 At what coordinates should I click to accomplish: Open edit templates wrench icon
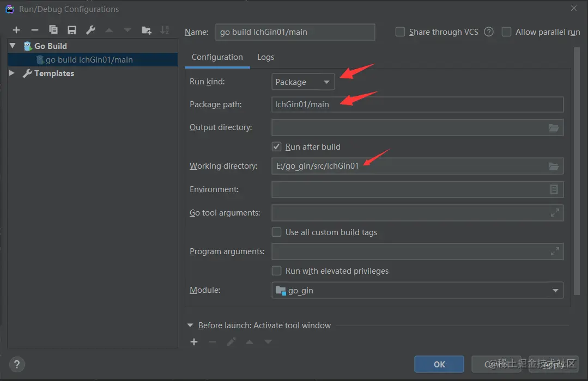pyautogui.click(x=90, y=30)
